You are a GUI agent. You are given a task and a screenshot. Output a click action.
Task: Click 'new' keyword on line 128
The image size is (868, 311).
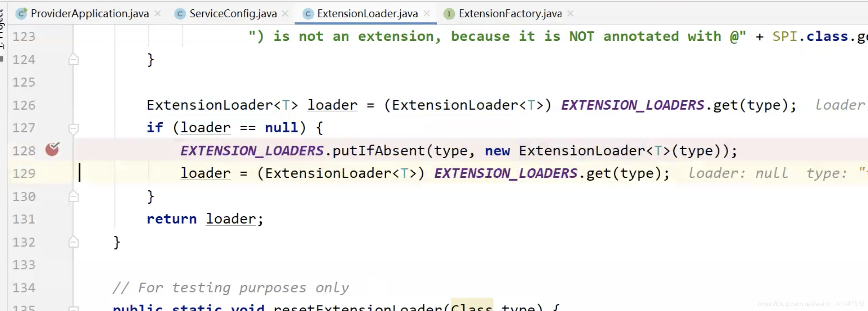(498, 151)
